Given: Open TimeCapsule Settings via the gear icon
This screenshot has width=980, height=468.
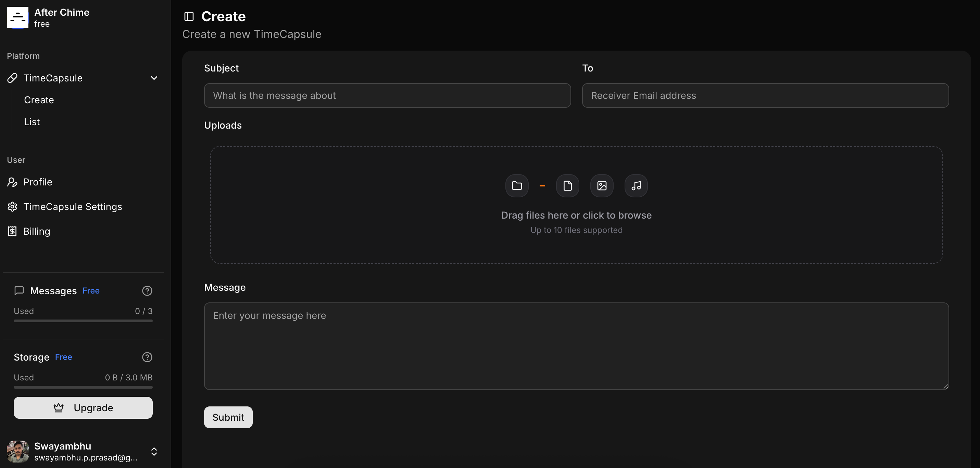Looking at the screenshot, I should [12, 206].
